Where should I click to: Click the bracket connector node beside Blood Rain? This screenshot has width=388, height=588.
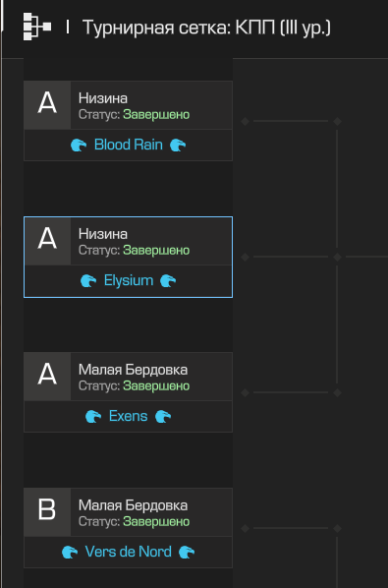(245, 121)
